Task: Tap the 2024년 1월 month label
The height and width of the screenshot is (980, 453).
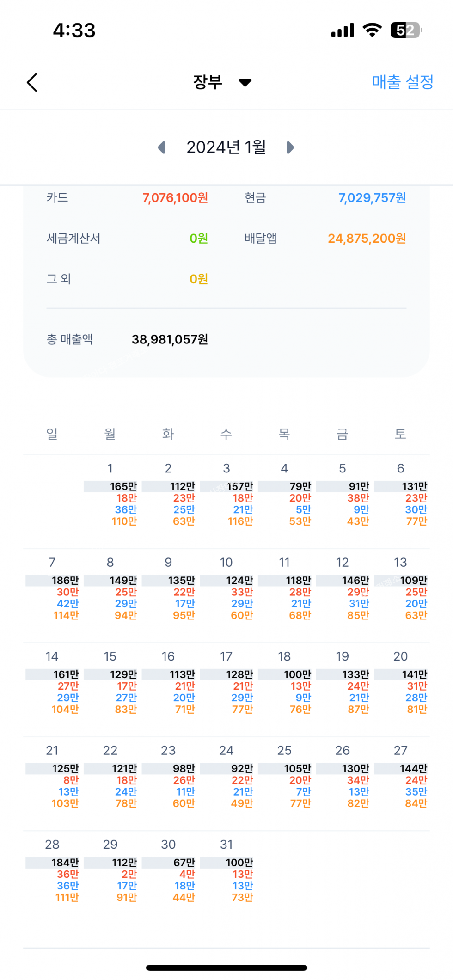Action: coord(226,147)
